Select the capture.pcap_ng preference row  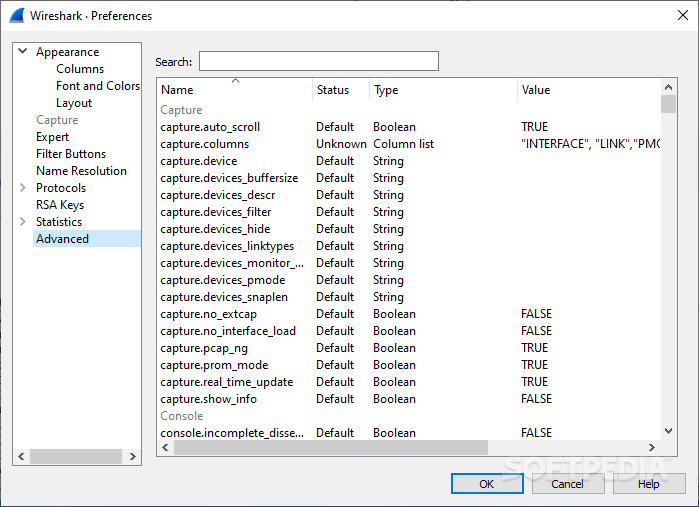409,348
